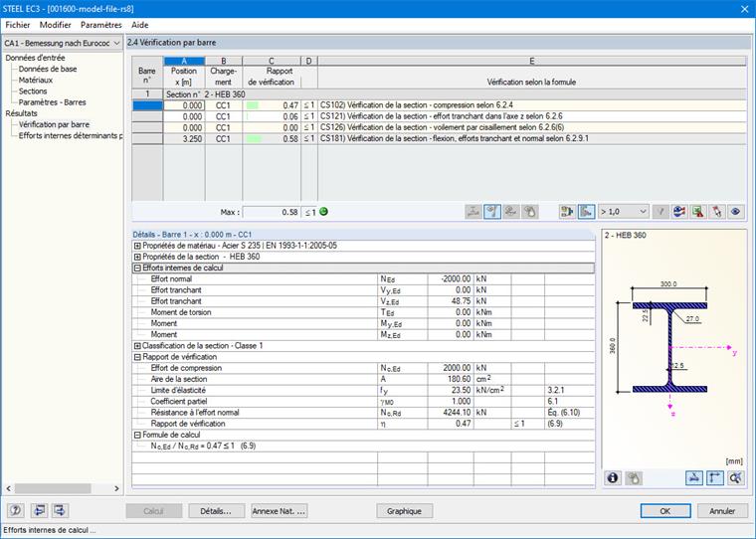Click the navigator horizontal scrollbar thumb
This screenshot has height=539, width=756.
[x=53, y=488]
